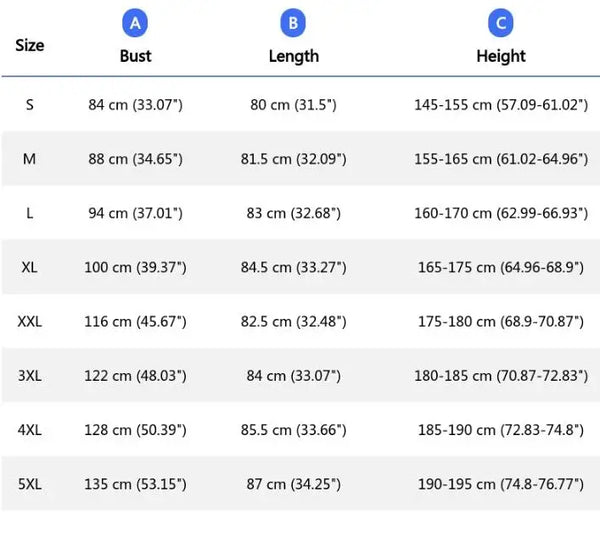This screenshot has width=600, height=536.
Task: Select the Bust column header
Action: [135, 56]
